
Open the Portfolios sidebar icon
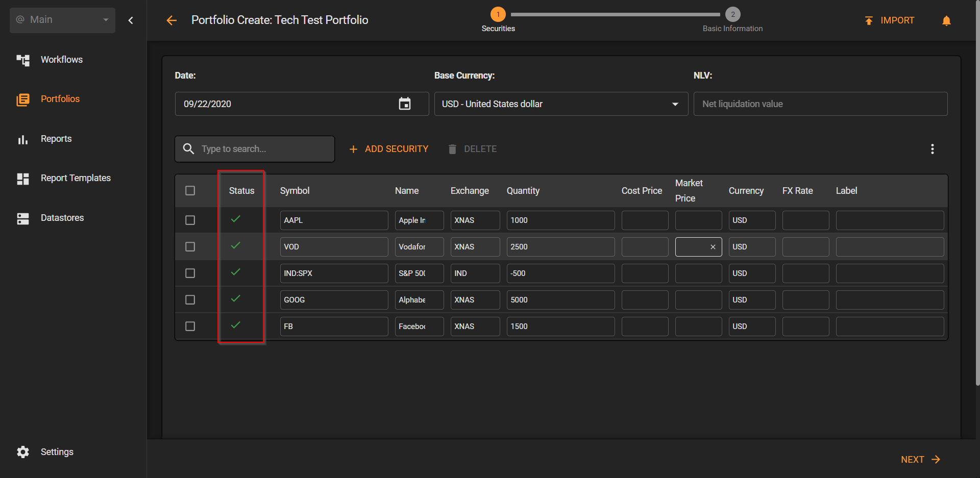23,99
